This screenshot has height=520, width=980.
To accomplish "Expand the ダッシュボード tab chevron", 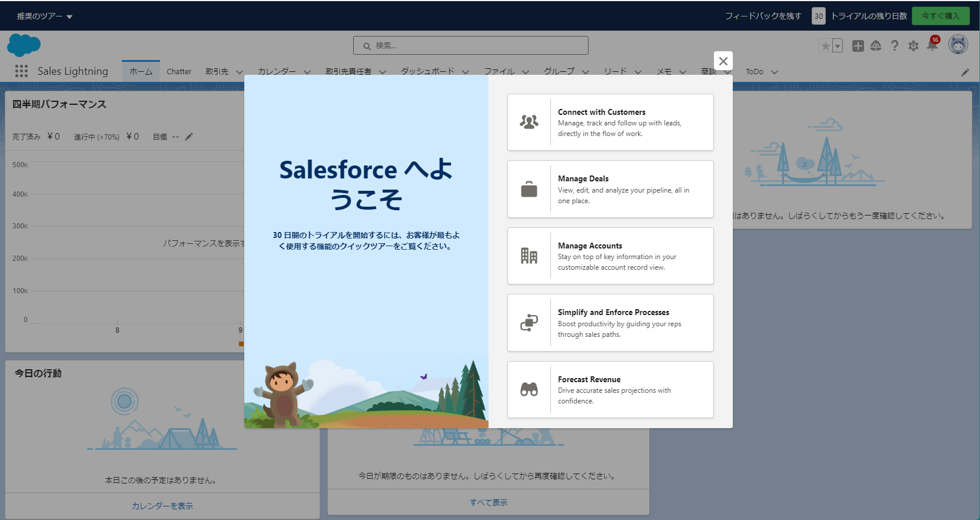I will pos(466,72).
